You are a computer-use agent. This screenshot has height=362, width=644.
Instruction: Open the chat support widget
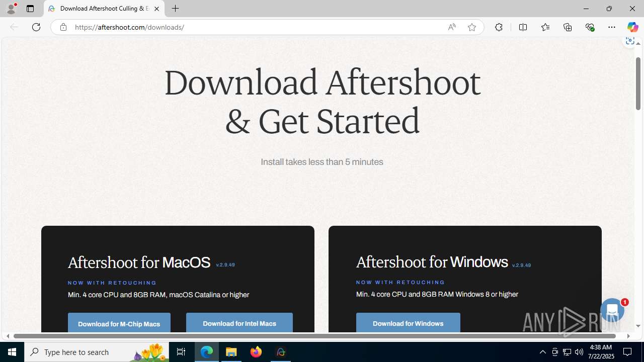(x=612, y=311)
